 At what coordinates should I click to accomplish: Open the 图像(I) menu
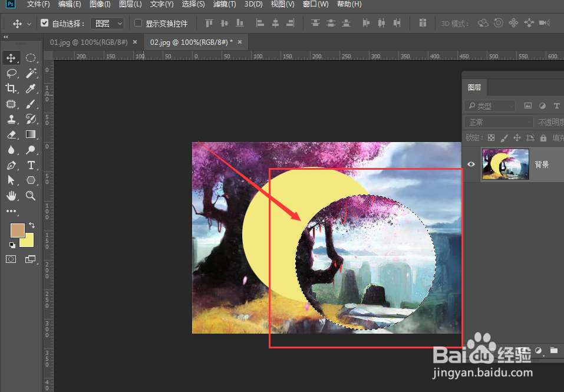point(100,4)
